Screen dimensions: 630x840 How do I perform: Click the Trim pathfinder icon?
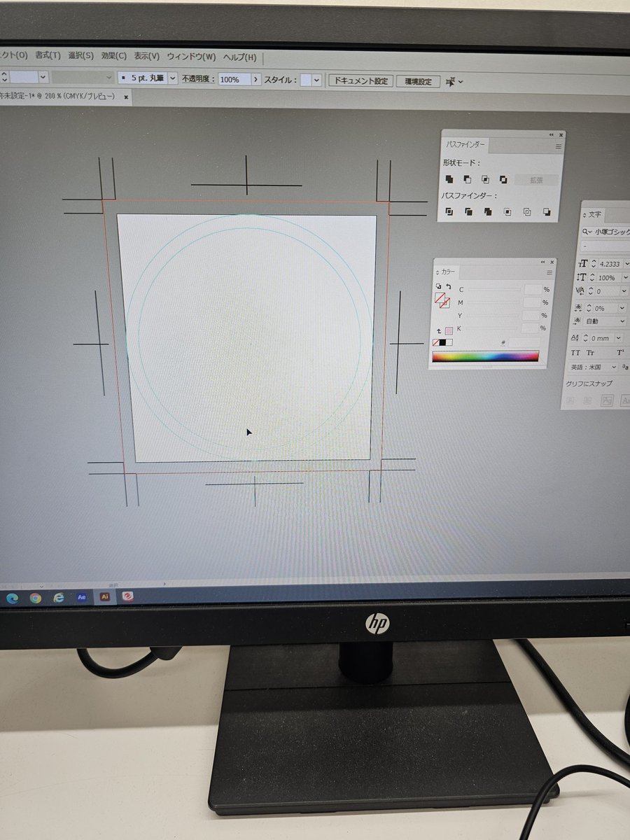coord(468,211)
